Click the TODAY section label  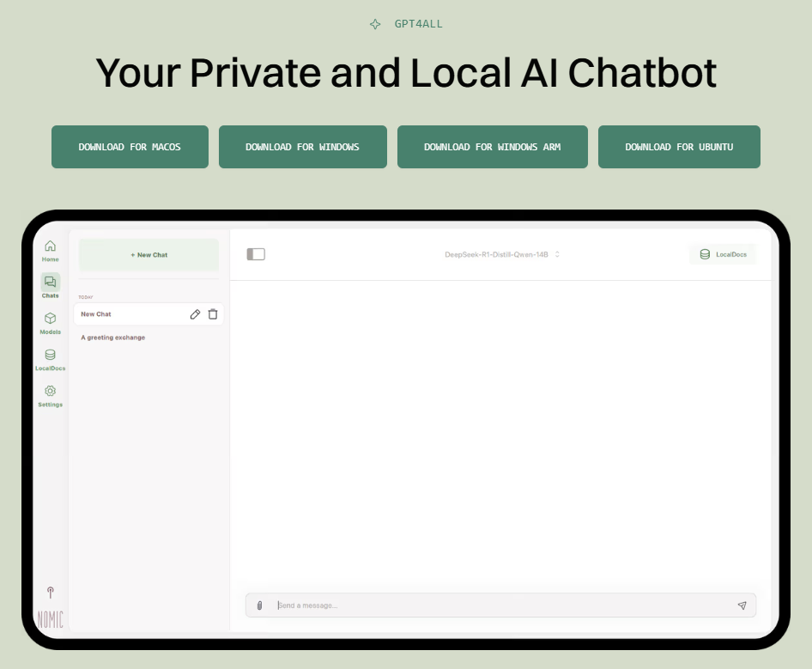click(86, 297)
